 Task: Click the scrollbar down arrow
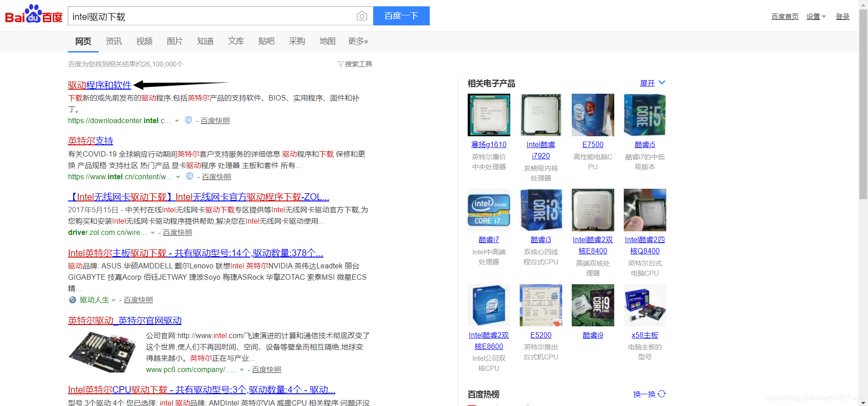863,402
